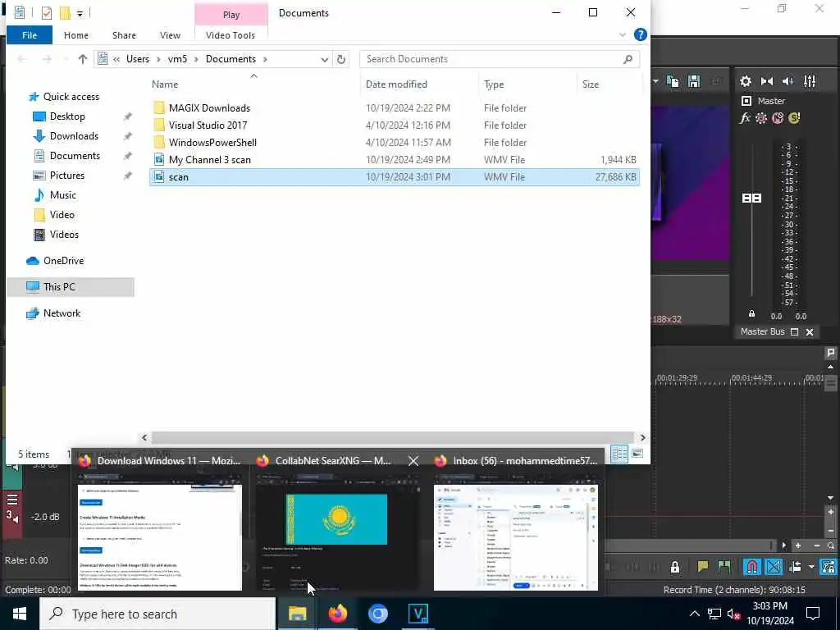
Task: Go up one folder level
Action: (83, 59)
